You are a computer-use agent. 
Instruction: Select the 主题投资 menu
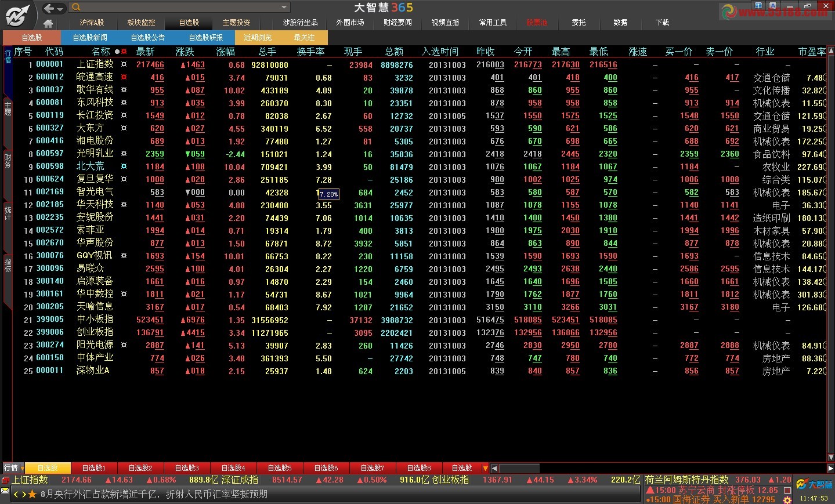[x=236, y=23]
